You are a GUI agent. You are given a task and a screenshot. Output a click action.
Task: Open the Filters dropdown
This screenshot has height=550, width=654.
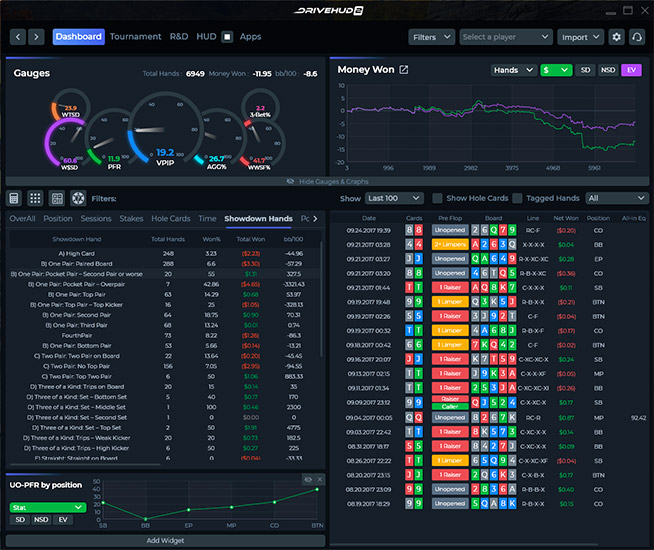point(431,37)
